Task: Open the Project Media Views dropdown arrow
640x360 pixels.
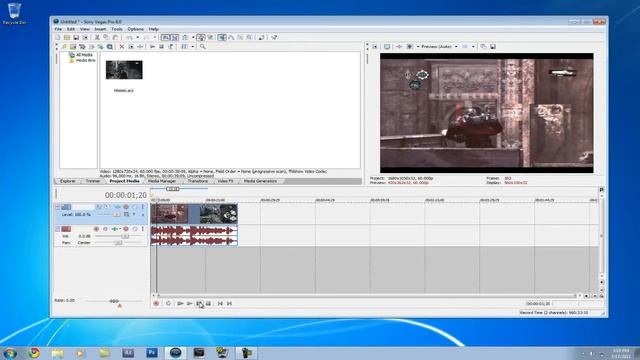Action: click(193, 47)
